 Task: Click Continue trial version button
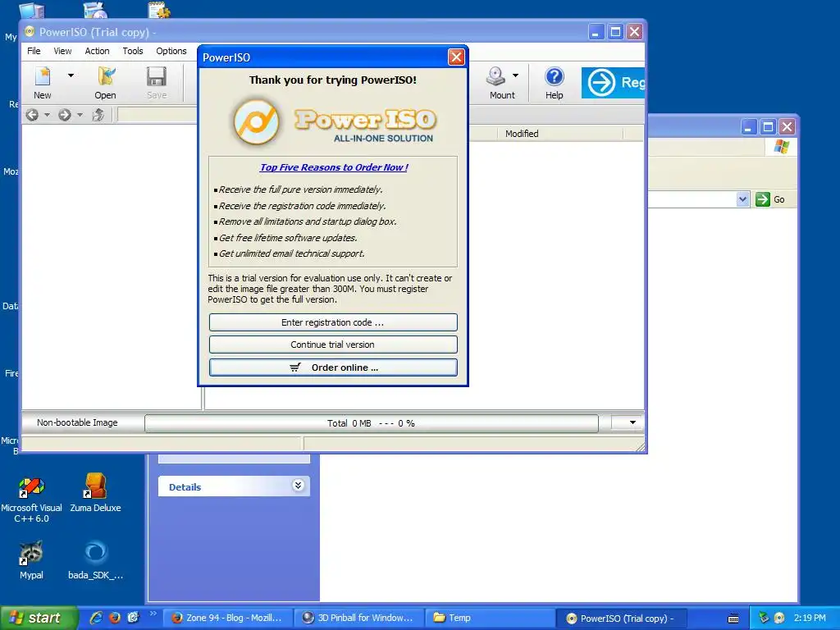pyautogui.click(x=333, y=345)
